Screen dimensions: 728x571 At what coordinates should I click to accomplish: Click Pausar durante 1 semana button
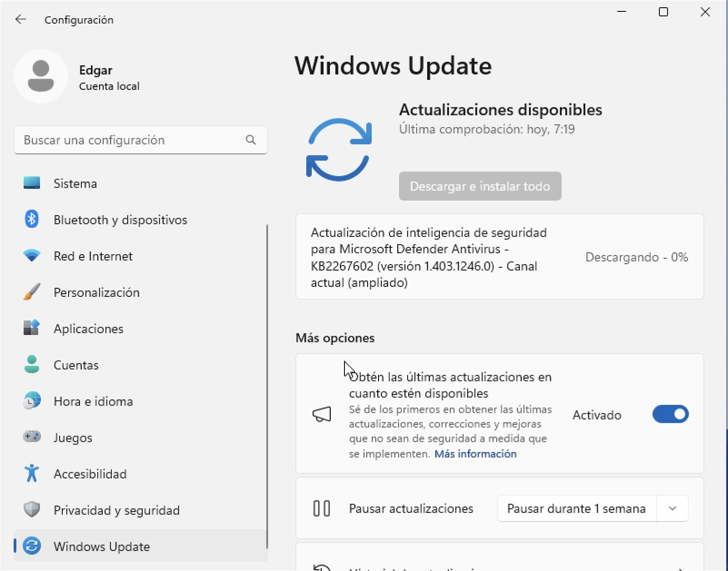[x=577, y=508]
